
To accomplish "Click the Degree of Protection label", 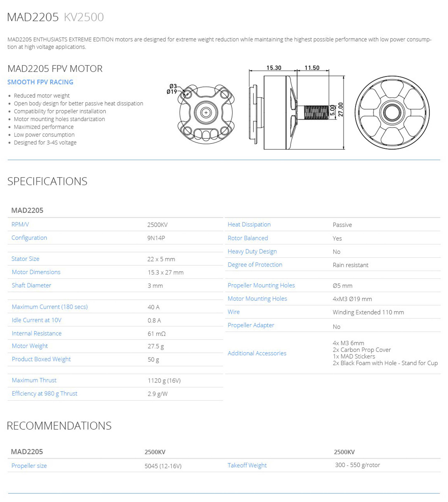I will pyautogui.click(x=255, y=265).
